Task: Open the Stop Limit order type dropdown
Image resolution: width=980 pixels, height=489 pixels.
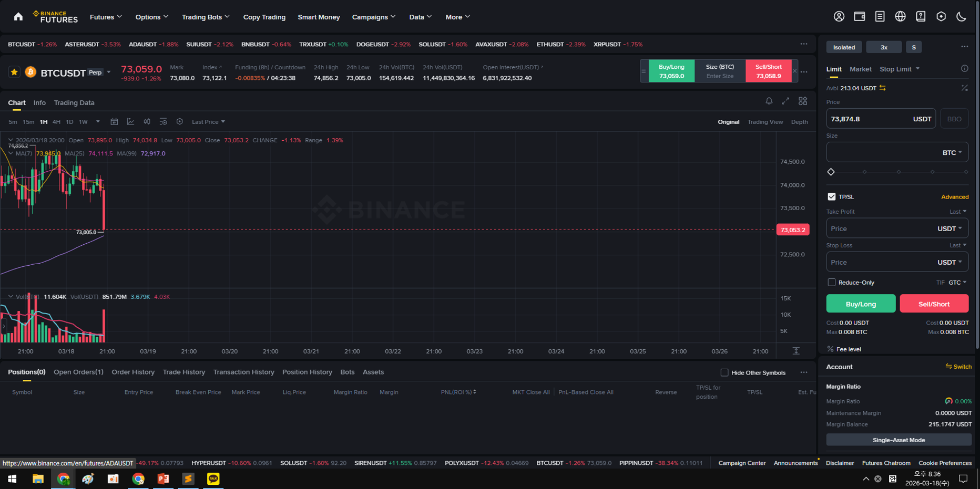Action: tap(900, 69)
